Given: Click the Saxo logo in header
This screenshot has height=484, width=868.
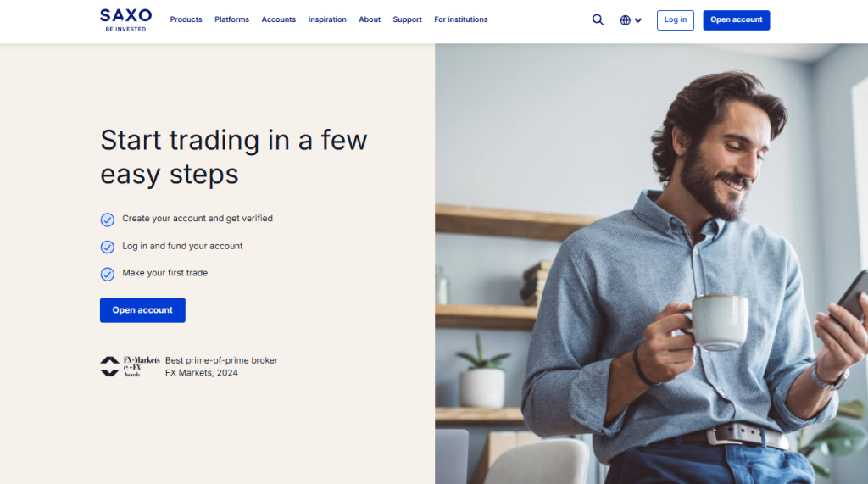Looking at the screenshot, I should [x=125, y=19].
